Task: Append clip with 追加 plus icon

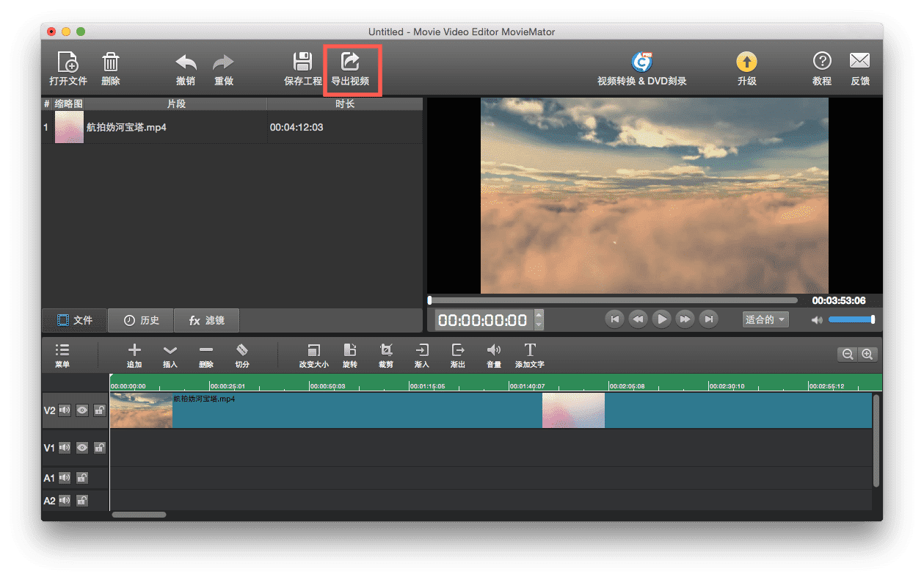Action: click(x=134, y=356)
